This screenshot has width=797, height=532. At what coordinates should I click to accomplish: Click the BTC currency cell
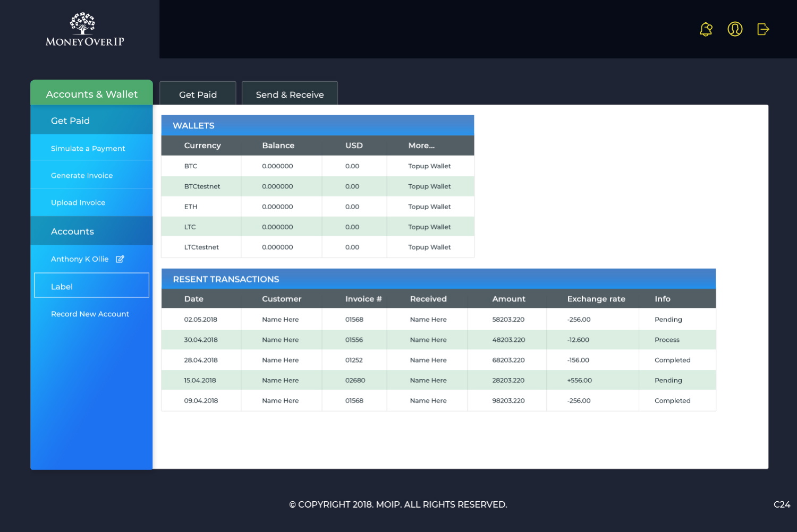click(x=191, y=166)
